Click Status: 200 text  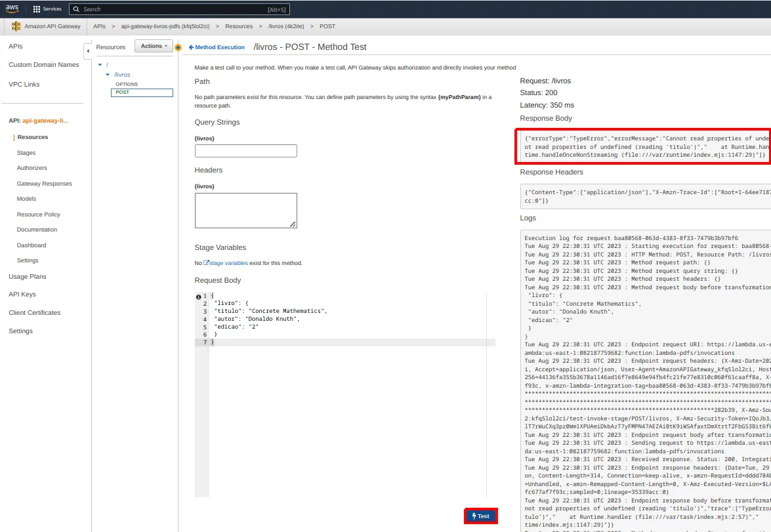click(539, 93)
